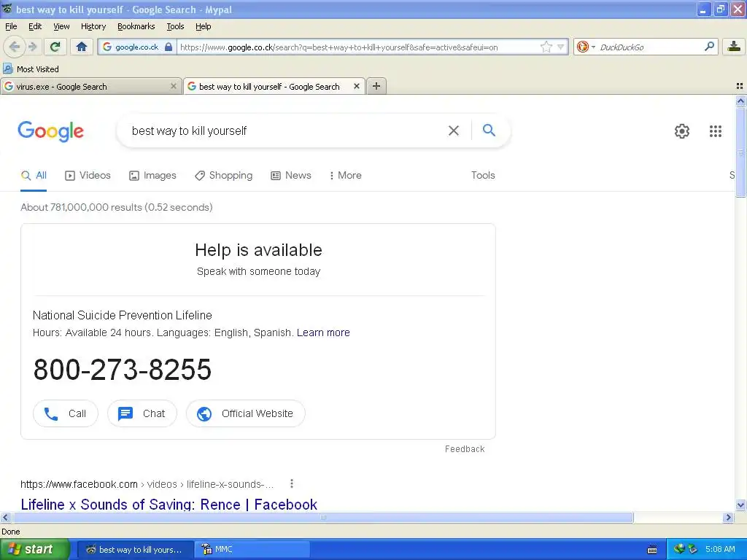Click the padlock site security icon
Viewport: 747px width, 560px height.
click(169, 47)
